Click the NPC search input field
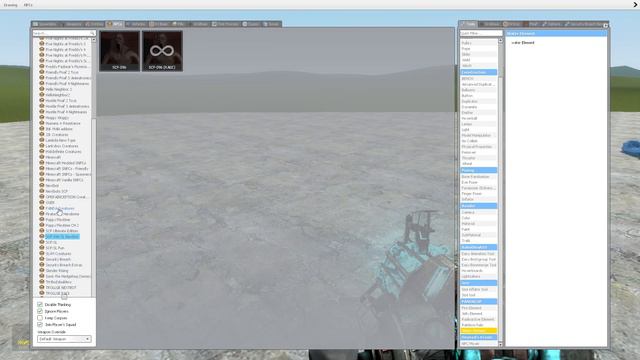 click(x=64, y=33)
